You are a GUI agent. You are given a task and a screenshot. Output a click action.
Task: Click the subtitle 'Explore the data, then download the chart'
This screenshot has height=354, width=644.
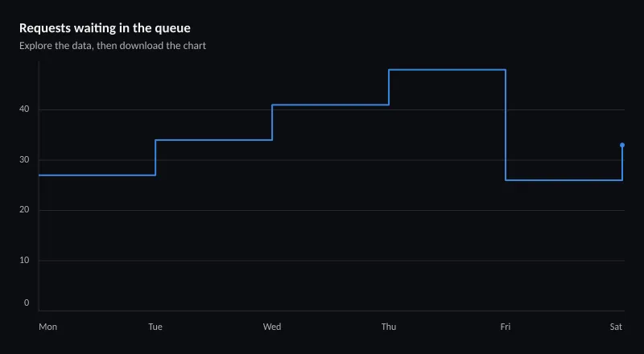(x=113, y=46)
